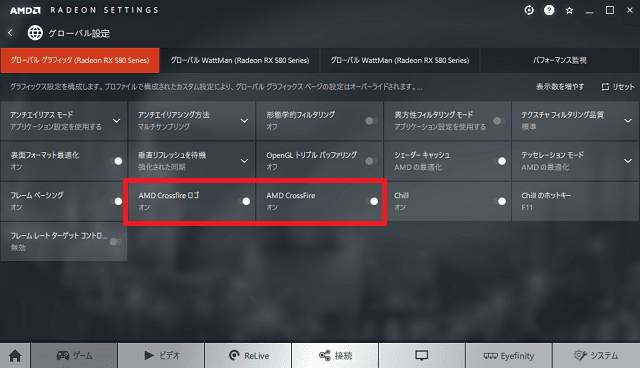The width and height of the screenshot is (640, 368).
Task: Open the ReLive bottom tab
Action: click(x=249, y=356)
